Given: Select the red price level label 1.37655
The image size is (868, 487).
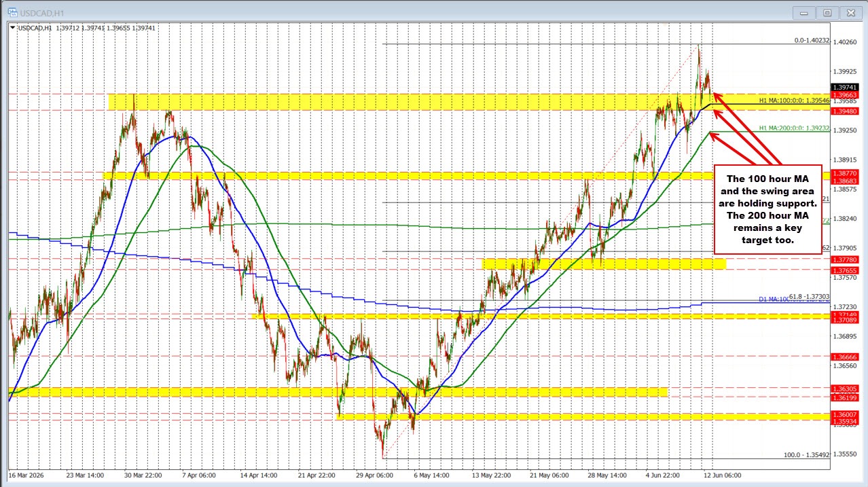Looking at the screenshot, I should 844,270.
